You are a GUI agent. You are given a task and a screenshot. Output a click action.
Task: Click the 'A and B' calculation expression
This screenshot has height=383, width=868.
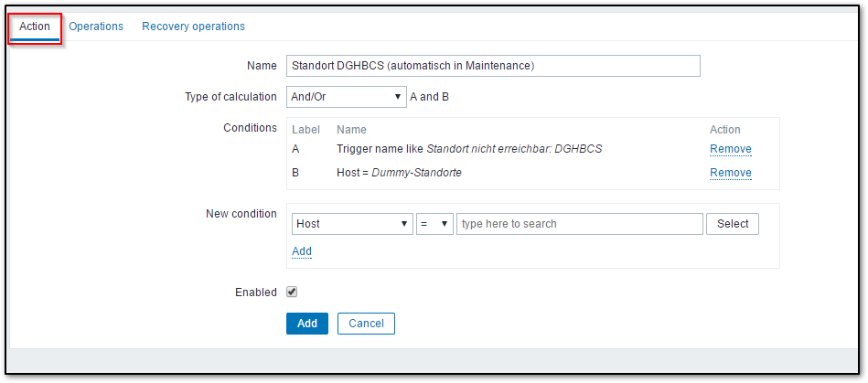click(430, 97)
